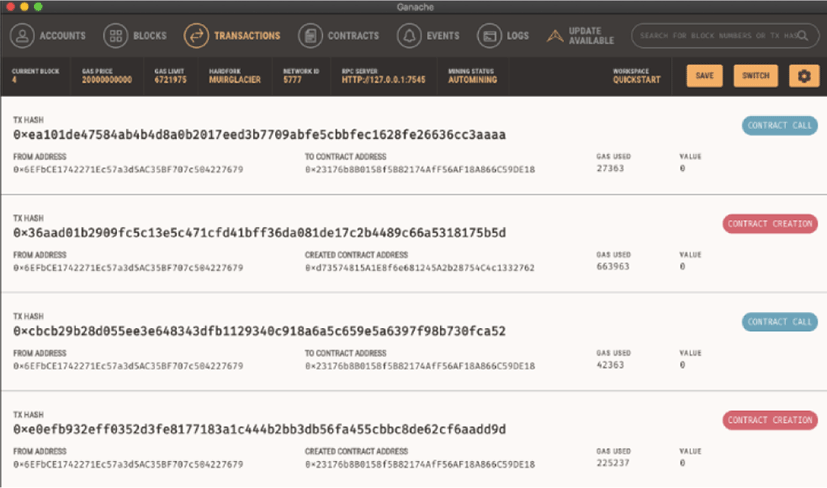Click from address in 0x36aad01b transaction
827x488 pixels.
128,267
